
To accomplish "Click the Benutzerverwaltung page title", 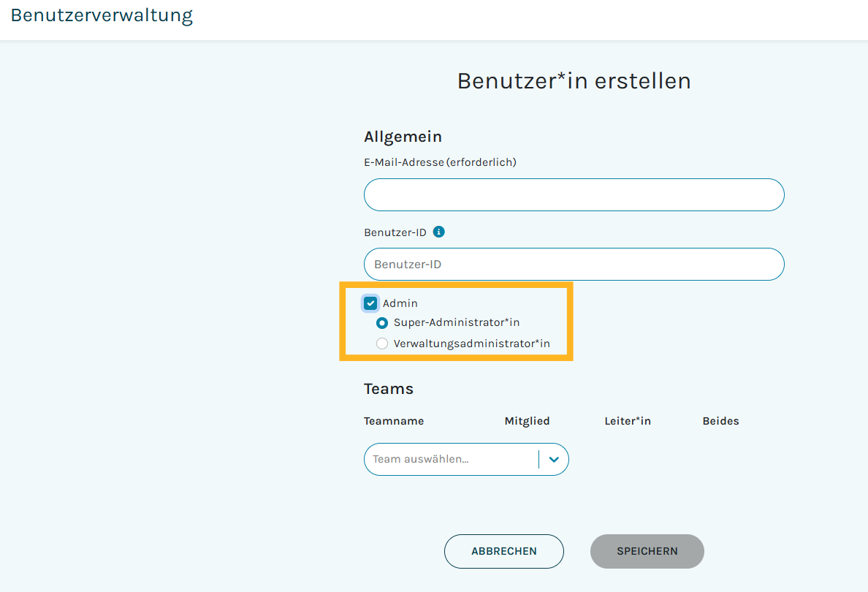I will (102, 15).
